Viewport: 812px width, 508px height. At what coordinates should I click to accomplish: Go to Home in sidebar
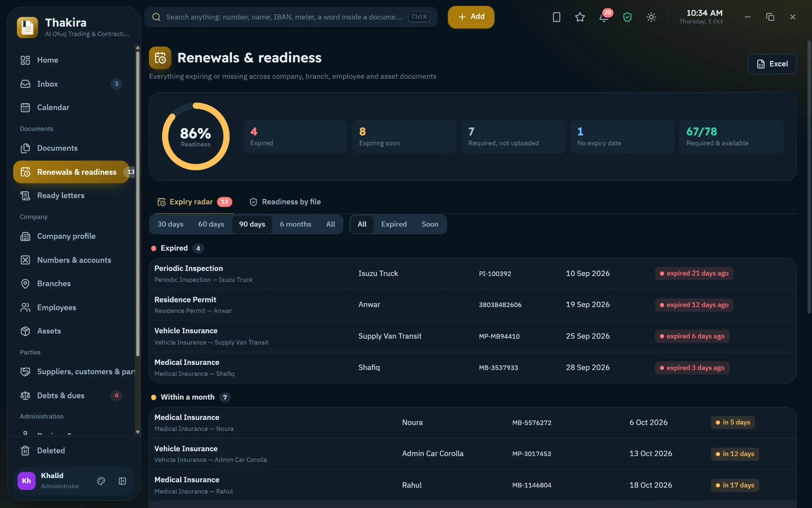pyautogui.click(x=71, y=60)
